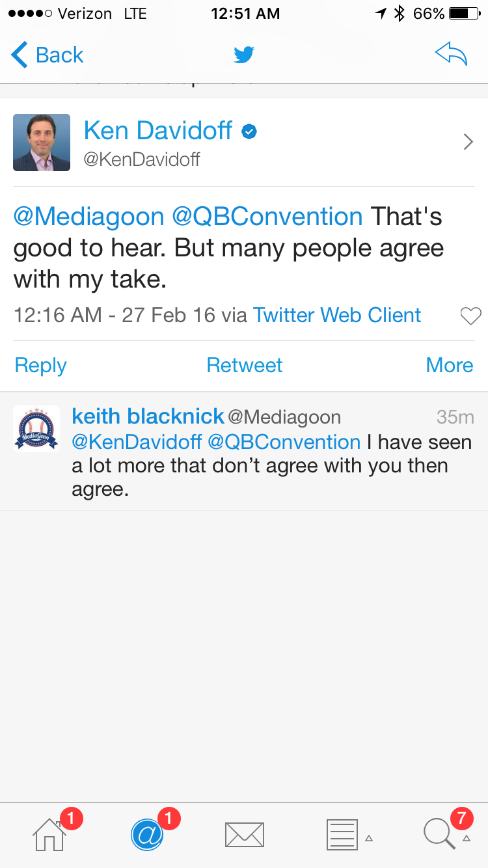Tap the verified badge beside Ken Davidoff

[249, 132]
